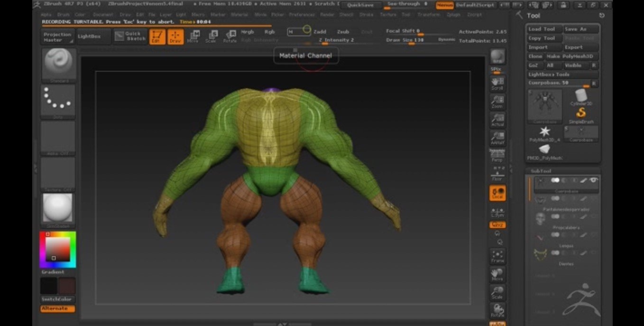Toggle Zsub sculpt mode
This screenshot has height=326, width=644.
pos(343,32)
